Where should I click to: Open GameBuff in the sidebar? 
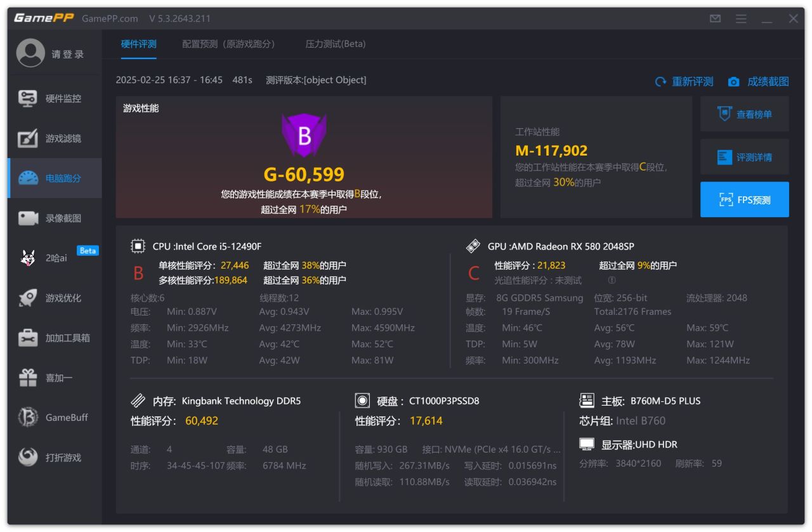[55, 417]
